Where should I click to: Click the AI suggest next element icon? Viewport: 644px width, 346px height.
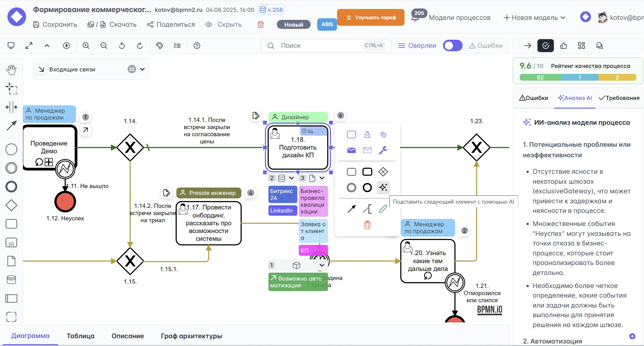click(383, 187)
